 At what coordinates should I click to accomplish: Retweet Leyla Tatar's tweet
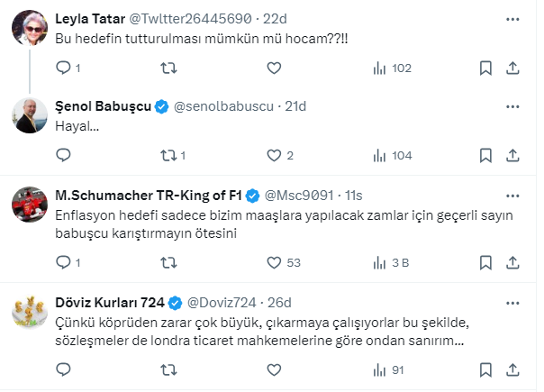coord(168,68)
